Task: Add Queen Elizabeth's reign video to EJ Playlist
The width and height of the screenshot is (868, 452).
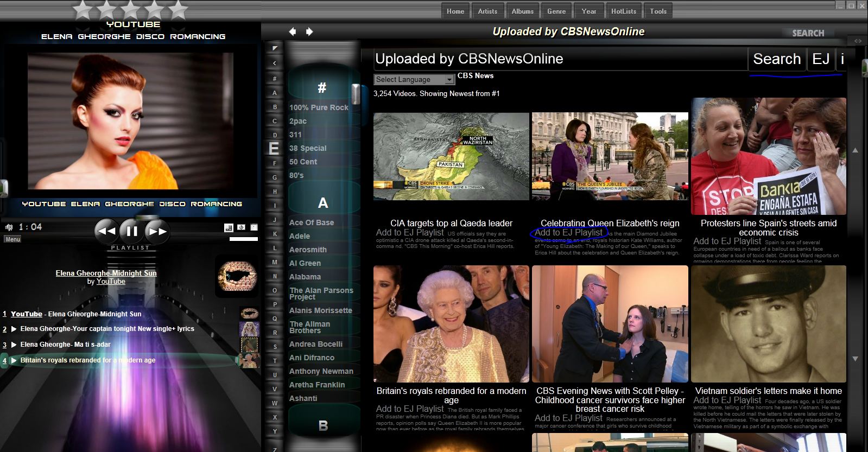Action: pos(568,232)
